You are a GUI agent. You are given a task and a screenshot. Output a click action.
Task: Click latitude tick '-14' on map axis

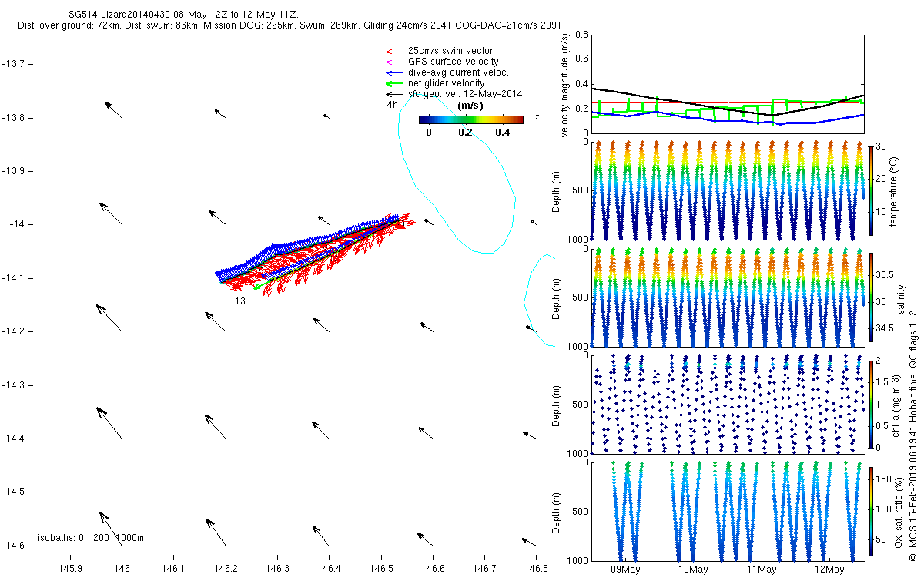18,224
